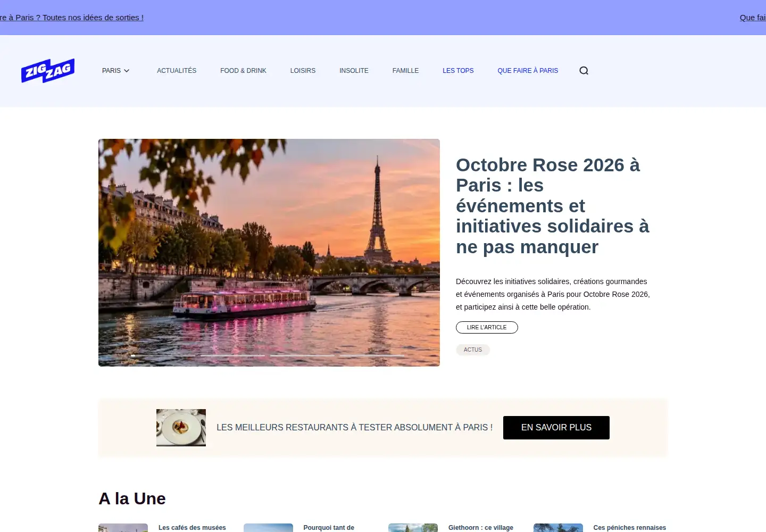Open the Pourquoi tant de article

[x=329, y=528]
